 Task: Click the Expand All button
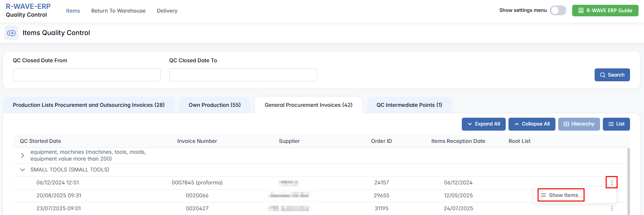pos(483,124)
